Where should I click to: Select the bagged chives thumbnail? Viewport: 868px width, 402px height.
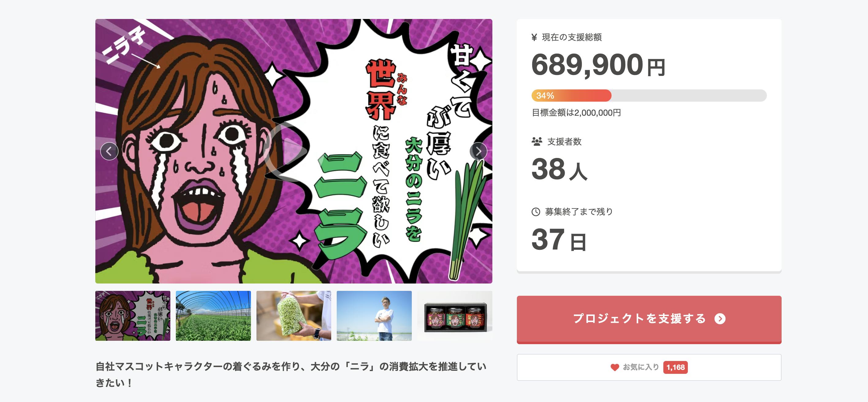[x=294, y=316]
